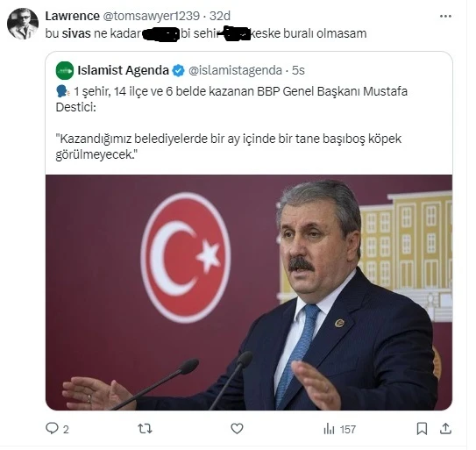Share the tweet using upload arrow icon
The image size is (476, 450).
point(445,428)
